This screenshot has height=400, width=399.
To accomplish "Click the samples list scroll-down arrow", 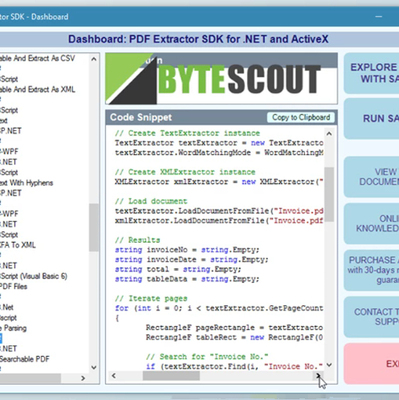I will click(x=94, y=368).
